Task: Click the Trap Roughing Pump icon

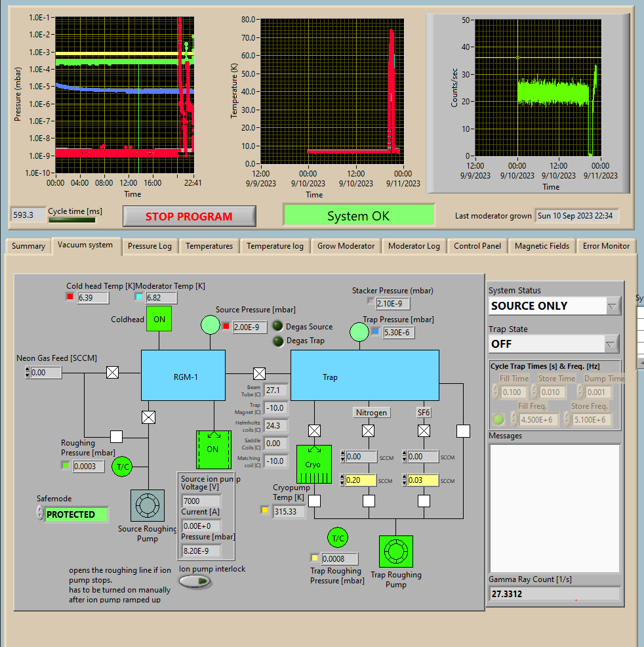Action: pos(395,552)
